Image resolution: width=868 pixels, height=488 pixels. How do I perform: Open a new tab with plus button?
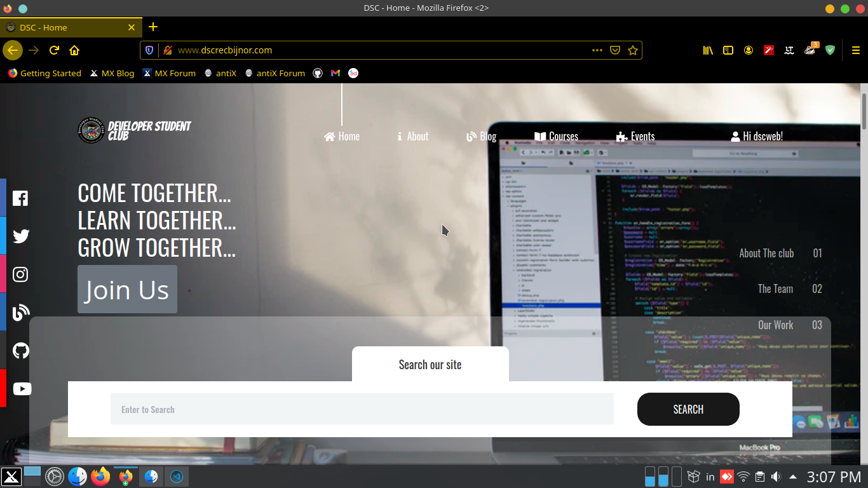point(153,27)
